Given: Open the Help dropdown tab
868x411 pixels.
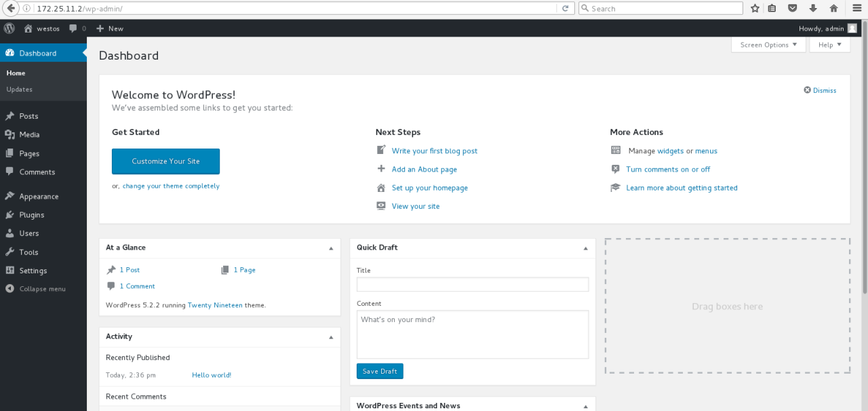Looking at the screenshot, I should 829,45.
